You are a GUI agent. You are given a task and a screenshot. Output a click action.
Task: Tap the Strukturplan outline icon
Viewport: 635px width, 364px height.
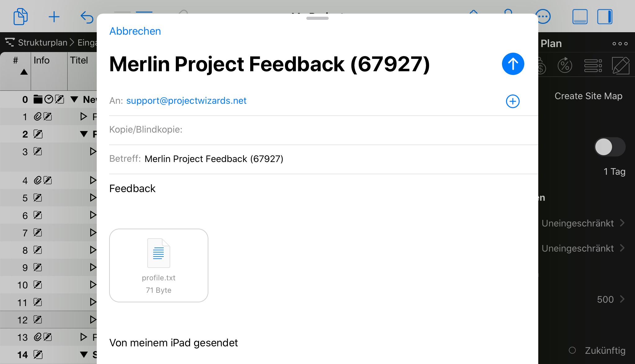click(10, 42)
